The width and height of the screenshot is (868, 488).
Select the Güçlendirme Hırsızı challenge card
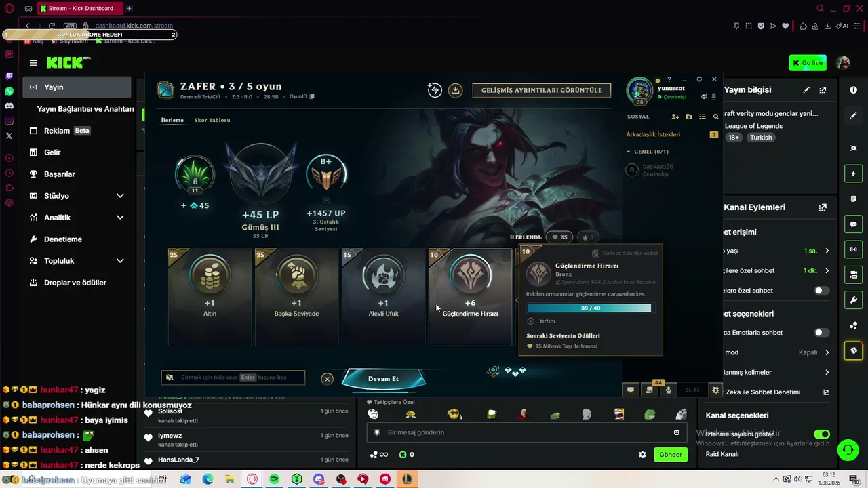[470, 297]
